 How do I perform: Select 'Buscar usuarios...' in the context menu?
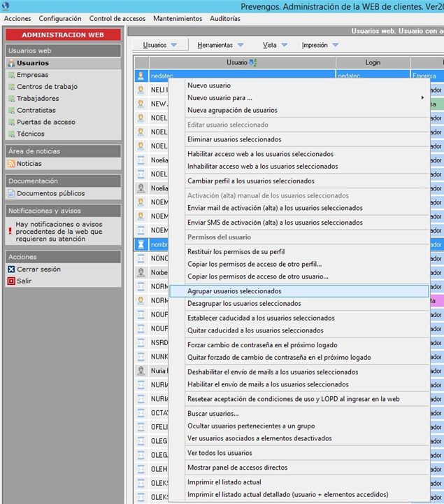point(213,414)
